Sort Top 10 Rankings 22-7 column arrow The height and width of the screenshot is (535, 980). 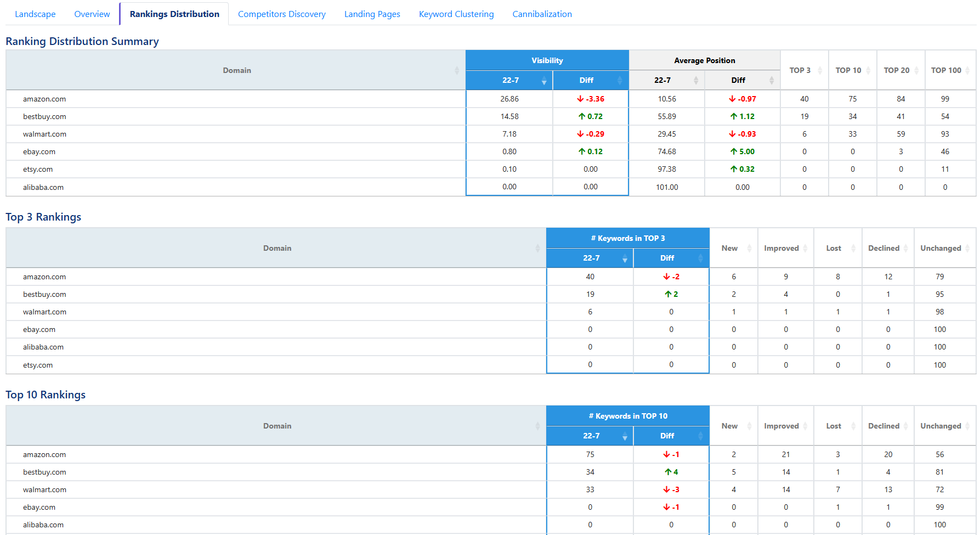(x=625, y=436)
